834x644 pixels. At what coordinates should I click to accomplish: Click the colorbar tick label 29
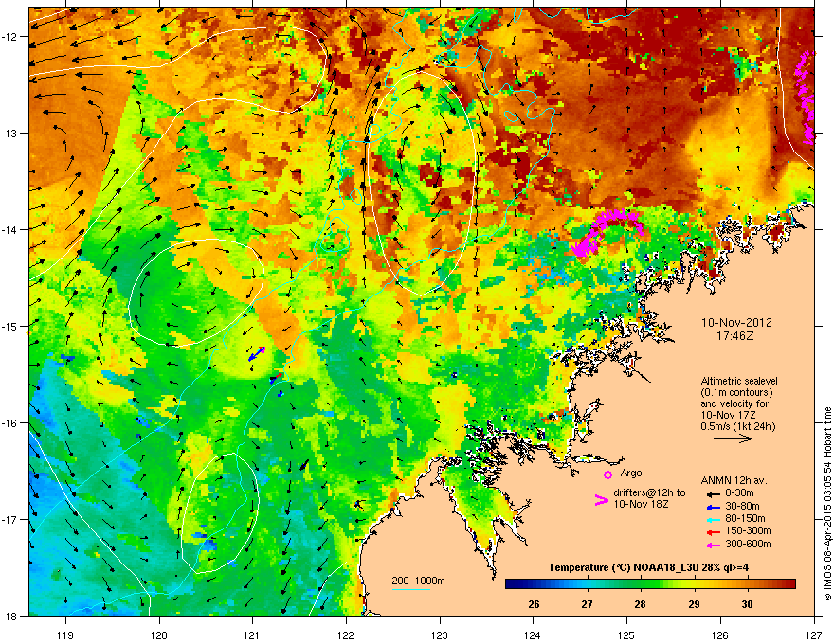pyautogui.click(x=694, y=604)
